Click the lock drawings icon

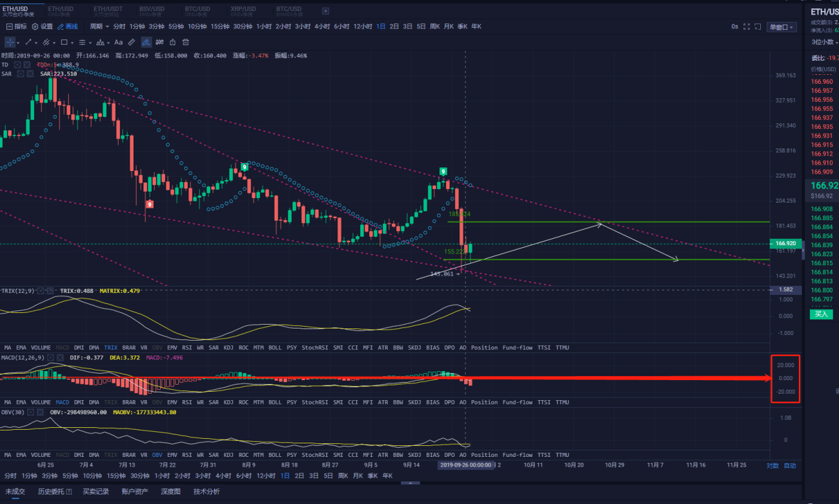[172, 43]
